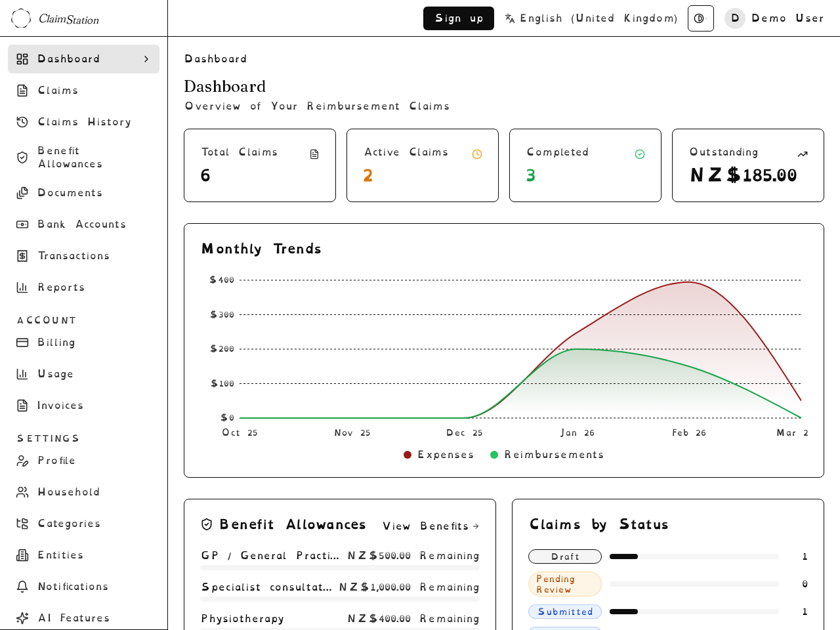Click the Reports bar chart icon
840x630 pixels.
point(22,287)
